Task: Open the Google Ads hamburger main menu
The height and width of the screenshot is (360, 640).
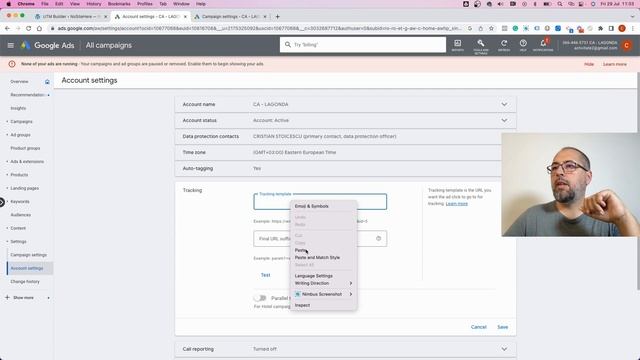Action: (11, 45)
